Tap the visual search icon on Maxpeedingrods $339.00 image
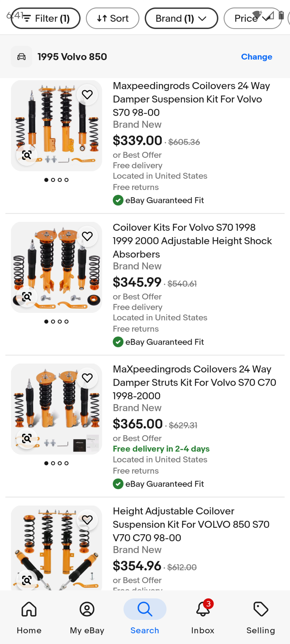 coord(27,155)
